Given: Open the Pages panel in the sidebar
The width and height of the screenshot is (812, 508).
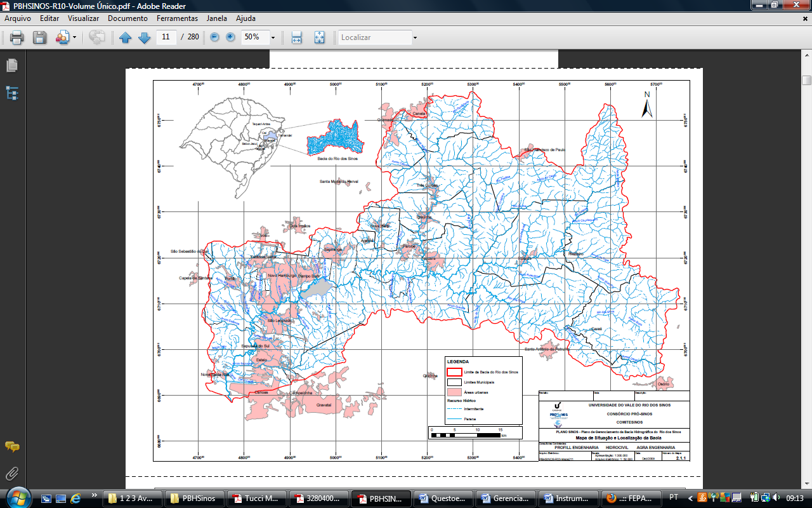Looking at the screenshot, I should coord(12,65).
